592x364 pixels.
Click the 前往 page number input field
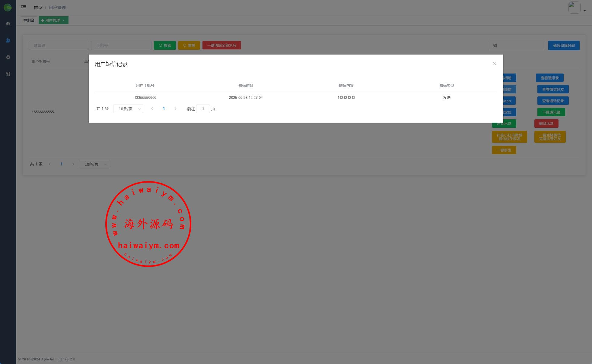click(x=203, y=109)
